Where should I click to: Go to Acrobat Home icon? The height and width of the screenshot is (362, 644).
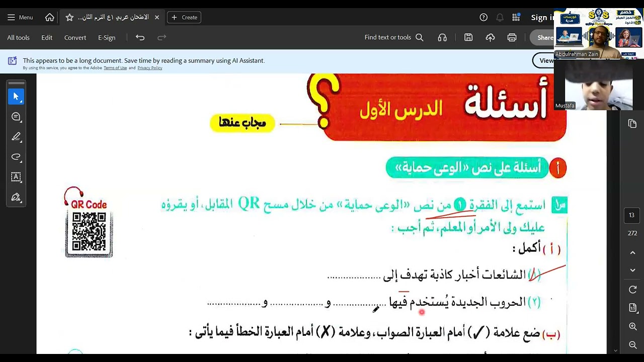[50, 17]
